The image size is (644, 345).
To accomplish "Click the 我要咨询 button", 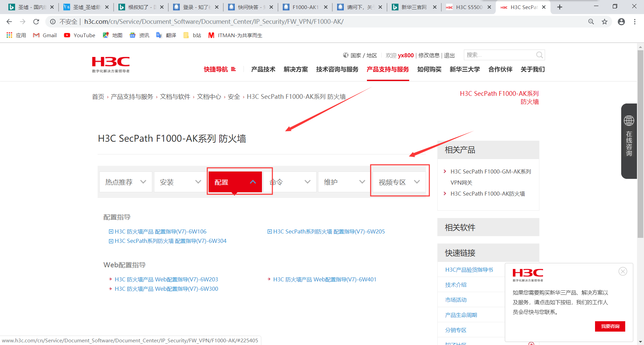I will click(x=610, y=326).
